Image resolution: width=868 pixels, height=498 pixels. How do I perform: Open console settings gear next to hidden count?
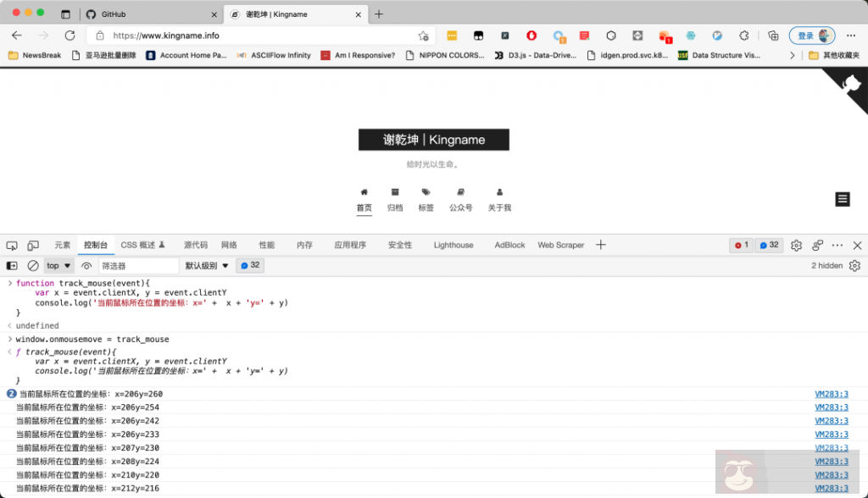pyautogui.click(x=854, y=266)
